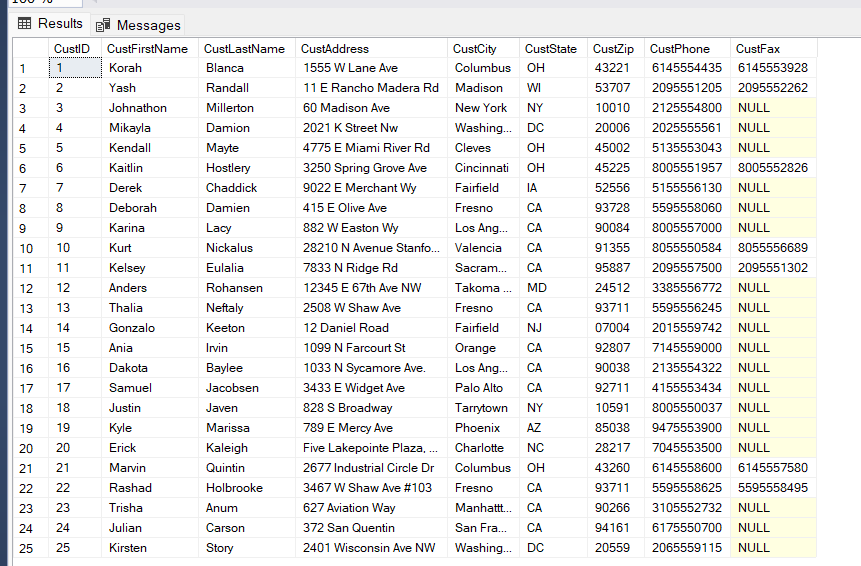
Task: Select row header number 25
Action: [x=31, y=548]
